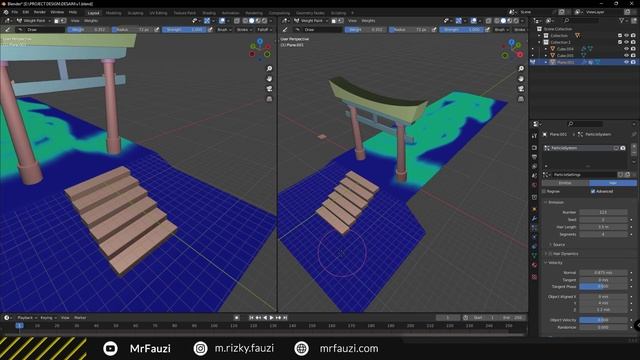
Task: Open Falloff dropdown in left viewport
Action: point(264,29)
